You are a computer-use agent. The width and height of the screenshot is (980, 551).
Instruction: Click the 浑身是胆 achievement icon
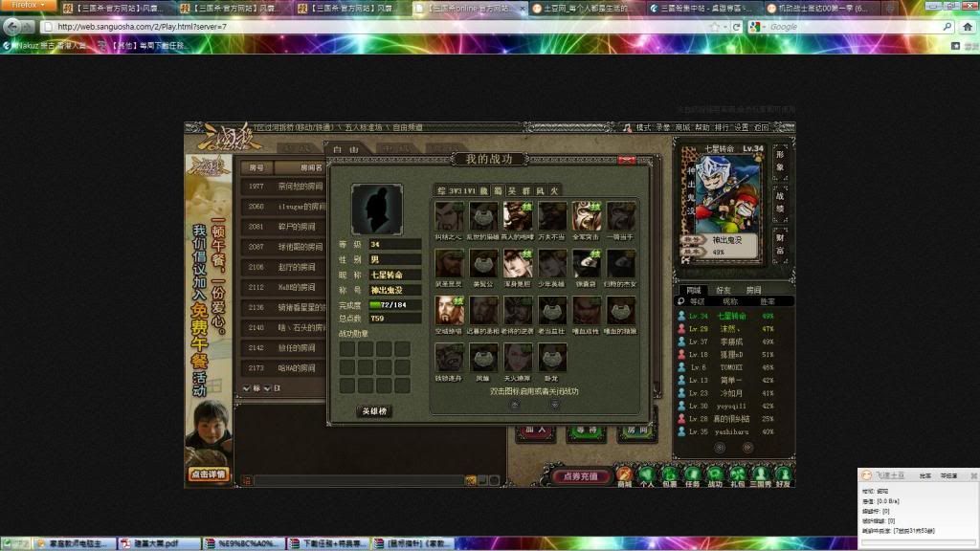(x=518, y=264)
